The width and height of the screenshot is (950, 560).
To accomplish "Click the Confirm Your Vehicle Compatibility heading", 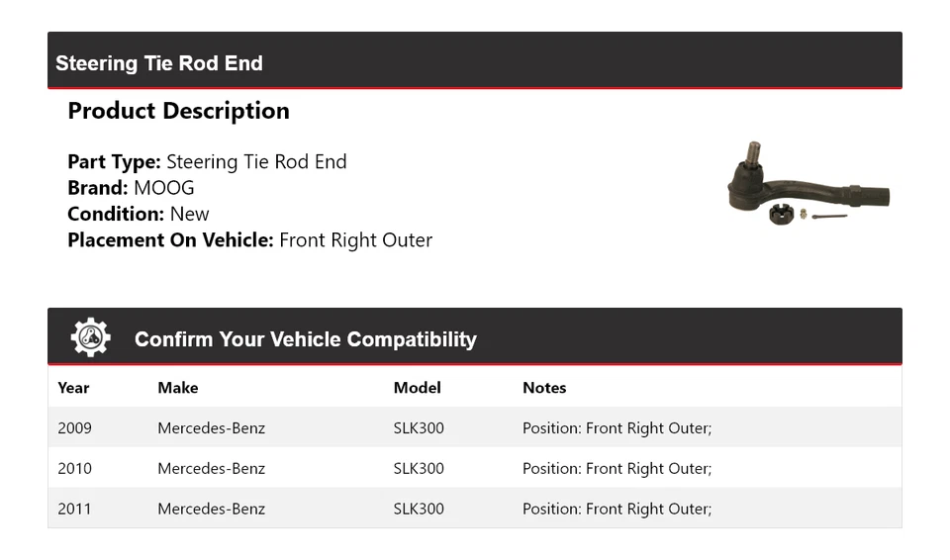I will tap(305, 339).
